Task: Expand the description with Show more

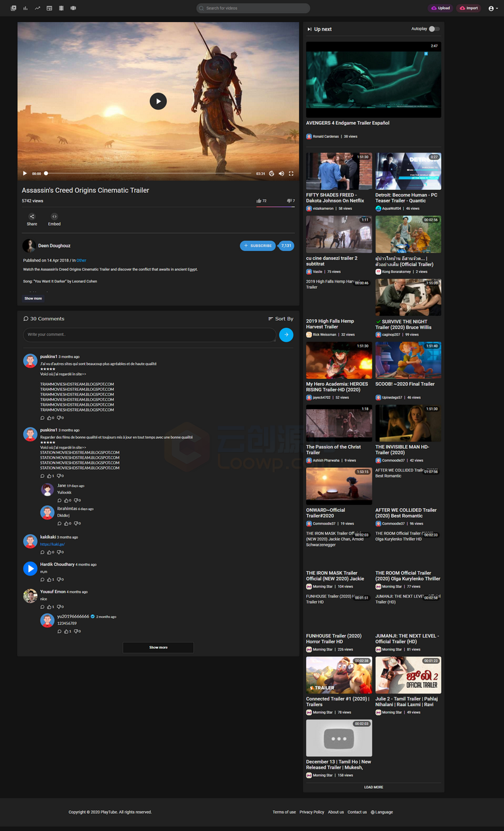Action: [33, 298]
